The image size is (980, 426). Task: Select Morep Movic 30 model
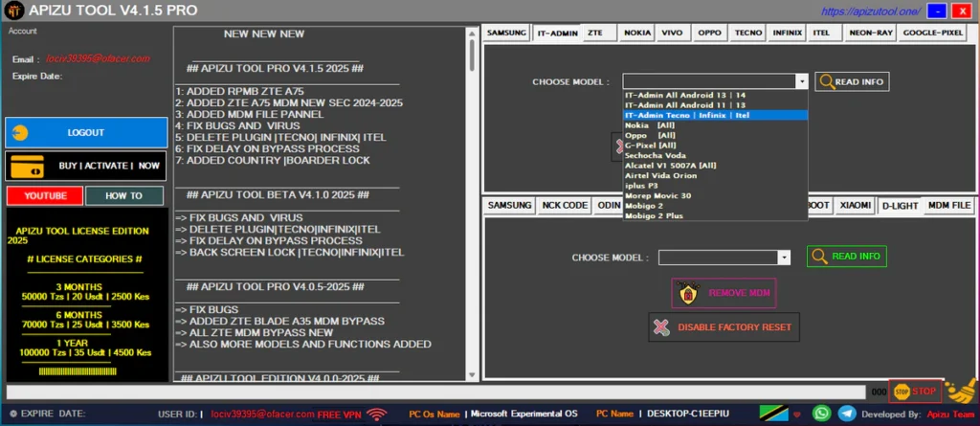pyautogui.click(x=715, y=196)
